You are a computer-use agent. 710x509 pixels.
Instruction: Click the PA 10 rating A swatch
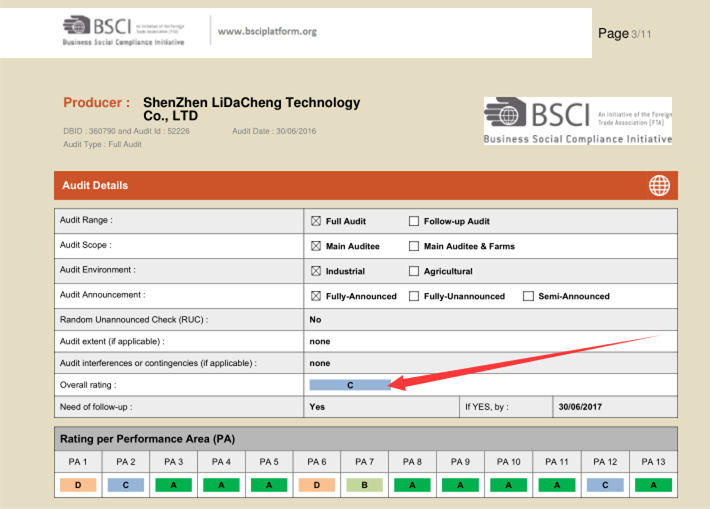[509, 485]
